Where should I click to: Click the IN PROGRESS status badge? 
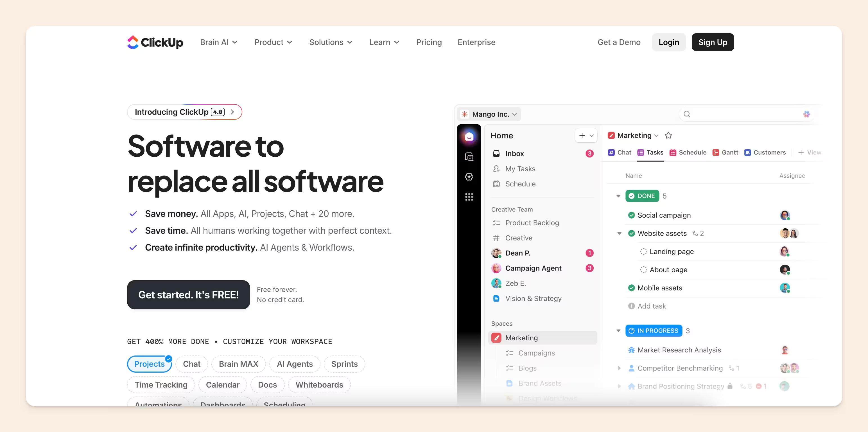[x=654, y=331]
